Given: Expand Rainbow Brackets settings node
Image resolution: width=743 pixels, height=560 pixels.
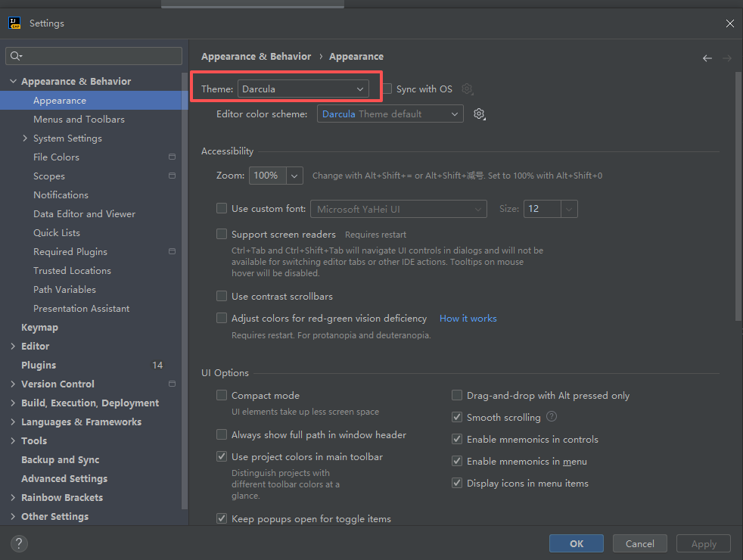Looking at the screenshot, I should click(x=13, y=497).
